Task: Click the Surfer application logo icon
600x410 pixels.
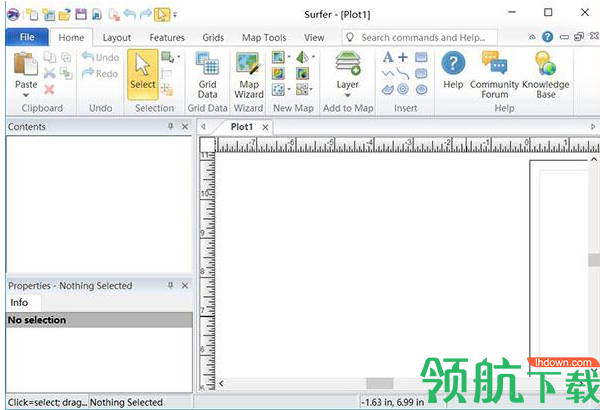Action: coord(13,15)
